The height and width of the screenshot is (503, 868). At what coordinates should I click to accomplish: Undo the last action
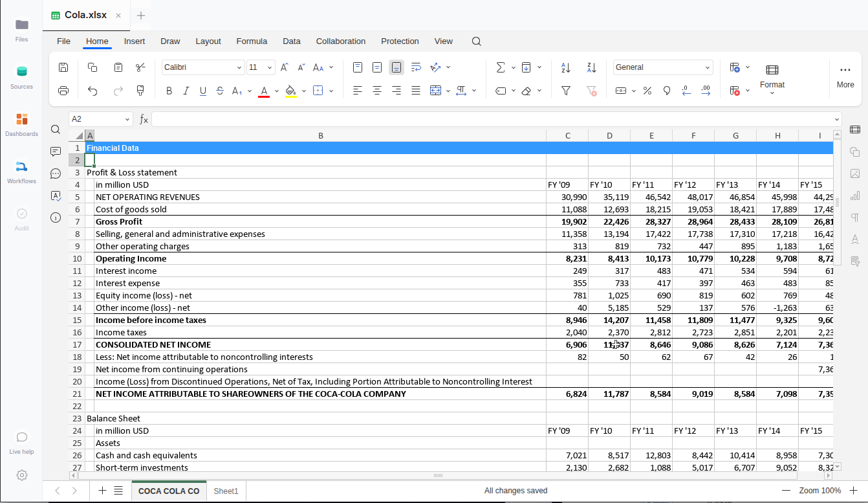[92, 91]
